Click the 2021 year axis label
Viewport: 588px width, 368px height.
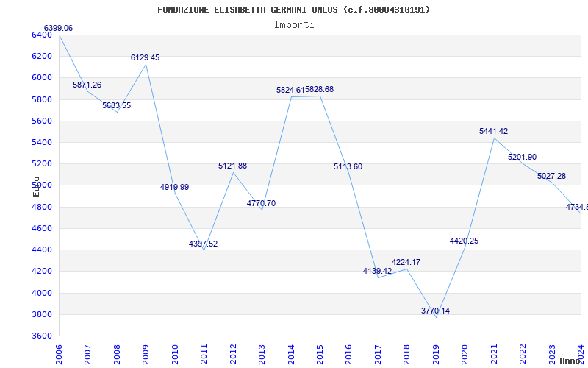coord(494,354)
